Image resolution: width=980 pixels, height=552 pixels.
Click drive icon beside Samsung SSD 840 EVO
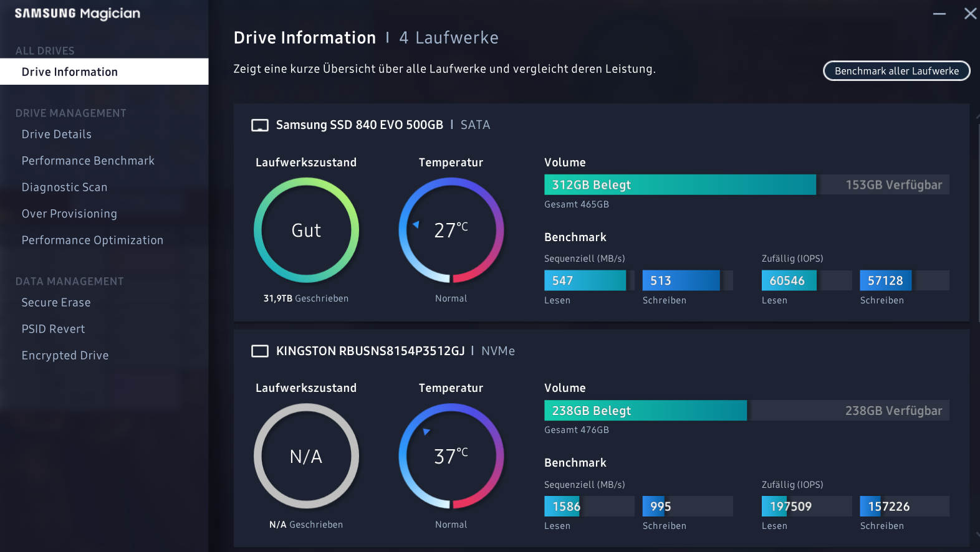(260, 125)
